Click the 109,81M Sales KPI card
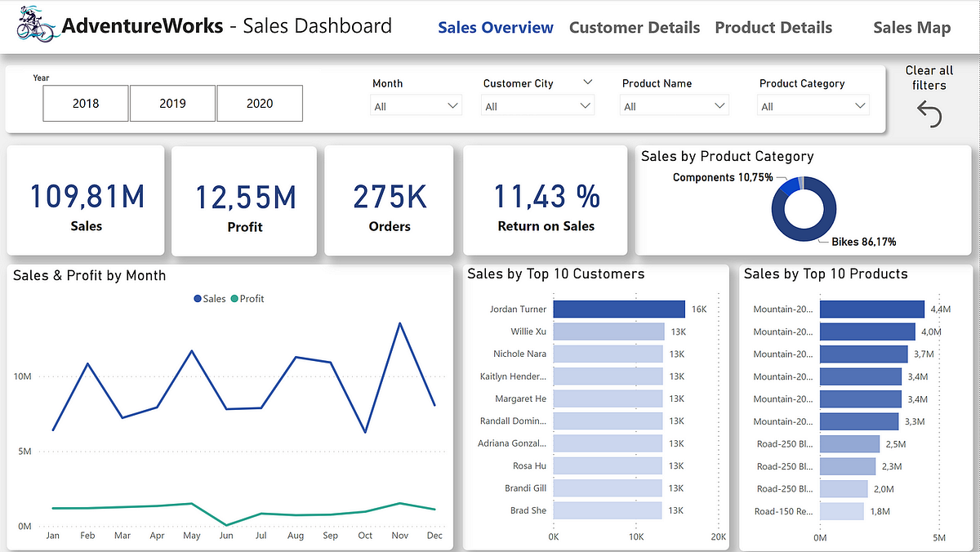The image size is (980, 552). (x=85, y=200)
